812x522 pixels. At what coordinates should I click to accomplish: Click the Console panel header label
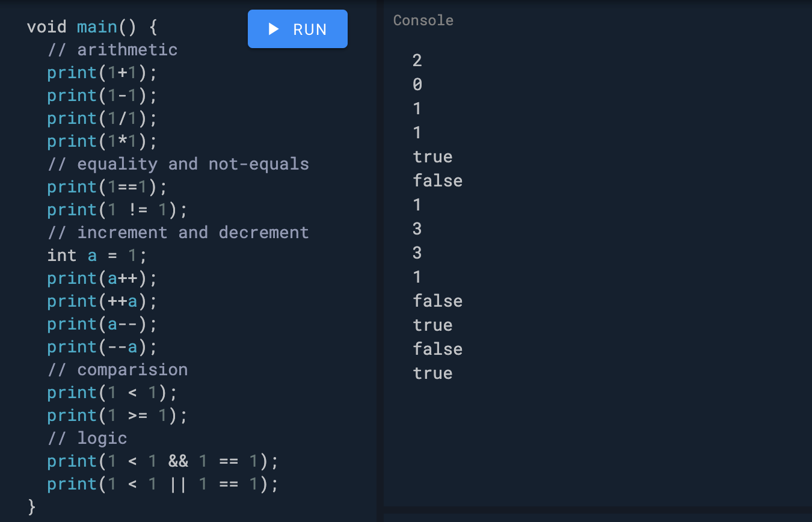click(423, 20)
